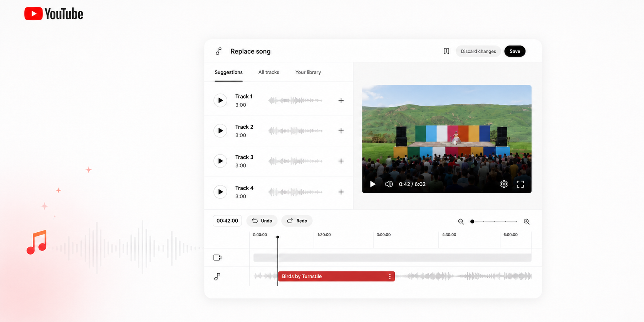Screen dimensions: 644x322
Task: Click the music note icon beside Replace song
Action: pos(218,51)
